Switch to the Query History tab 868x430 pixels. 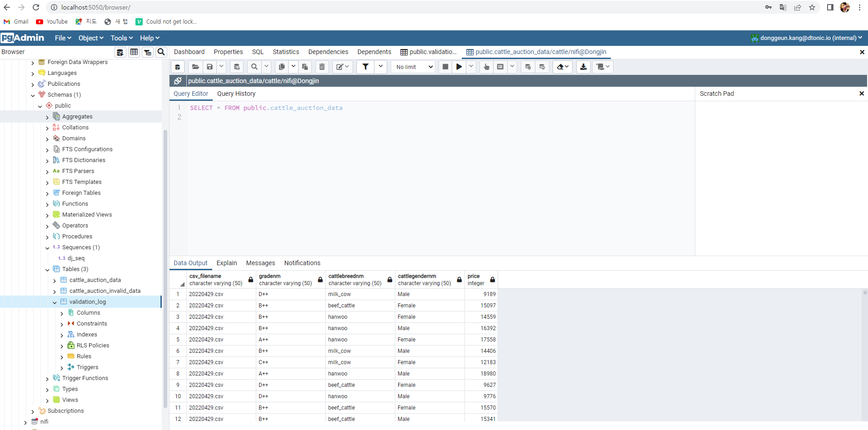(236, 94)
